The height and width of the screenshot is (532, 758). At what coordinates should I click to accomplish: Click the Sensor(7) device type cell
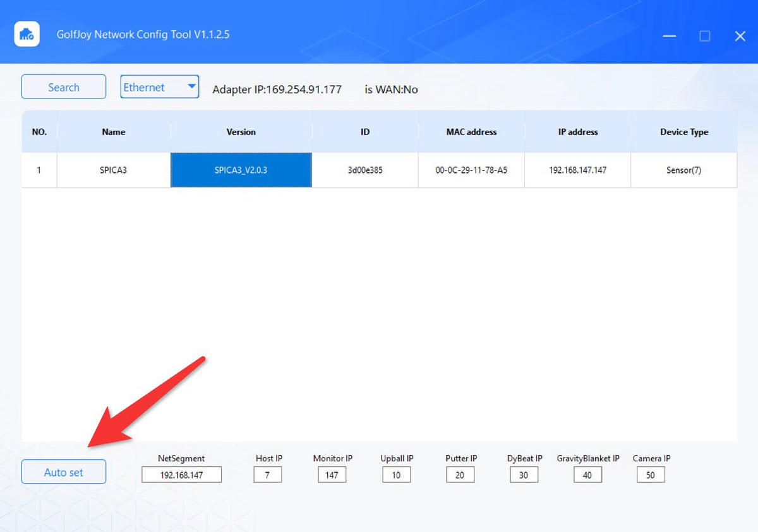pyautogui.click(x=684, y=170)
